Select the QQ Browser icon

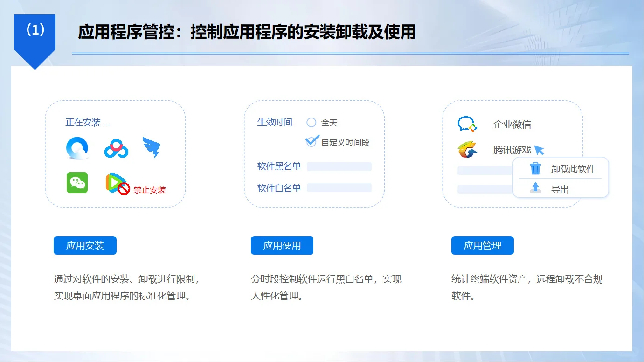point(77,148)
